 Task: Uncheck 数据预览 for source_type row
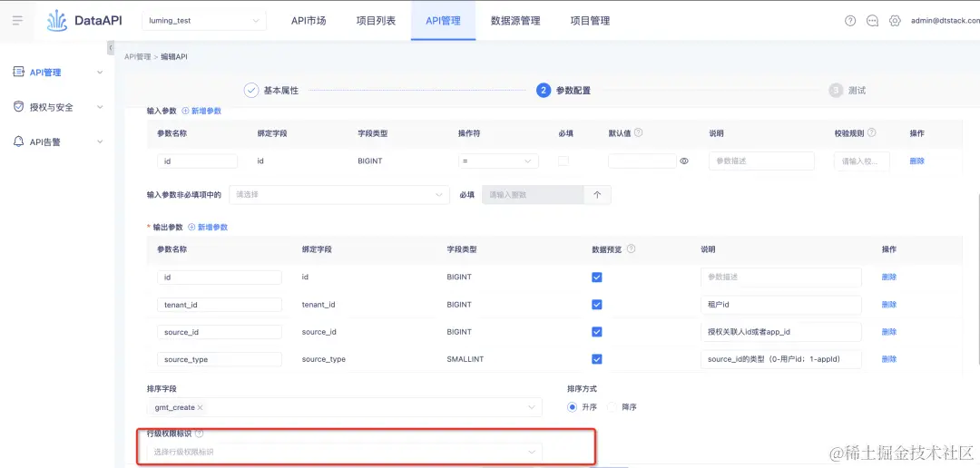pyautogui.click(x=597, y=359)
